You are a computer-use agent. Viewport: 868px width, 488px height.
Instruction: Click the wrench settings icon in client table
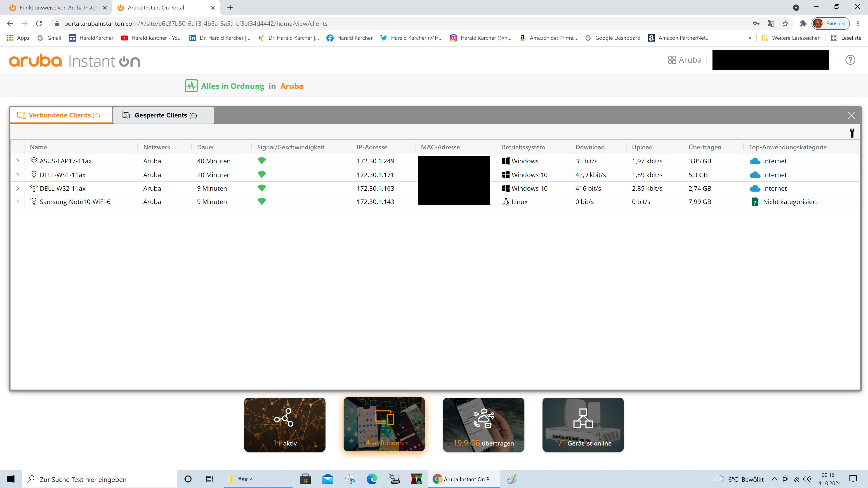(852, 133)
